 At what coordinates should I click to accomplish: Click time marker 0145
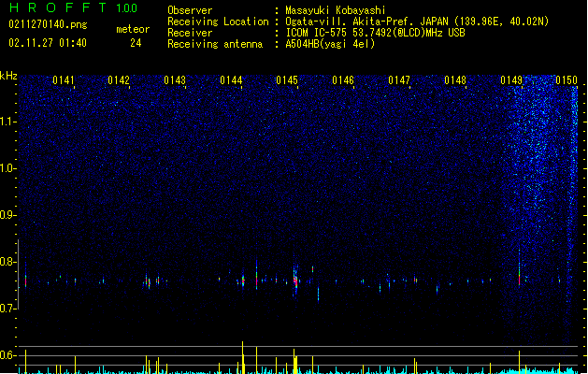point(287,80)
